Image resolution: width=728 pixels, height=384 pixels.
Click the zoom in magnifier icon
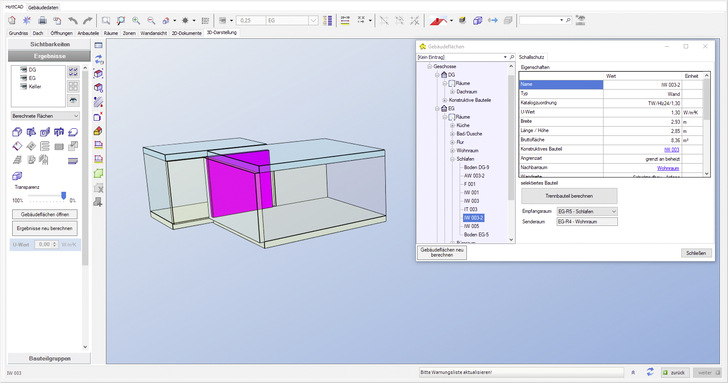pos(136,20)
